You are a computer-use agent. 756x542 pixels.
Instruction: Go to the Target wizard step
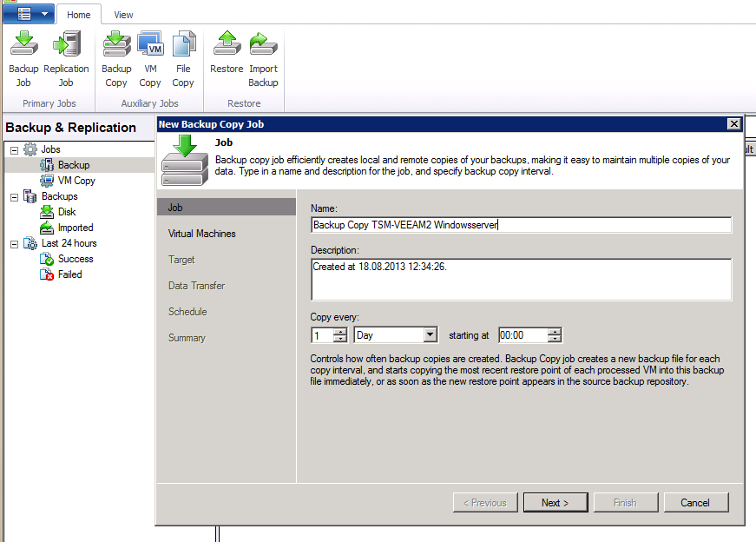[x=181, y=260]
